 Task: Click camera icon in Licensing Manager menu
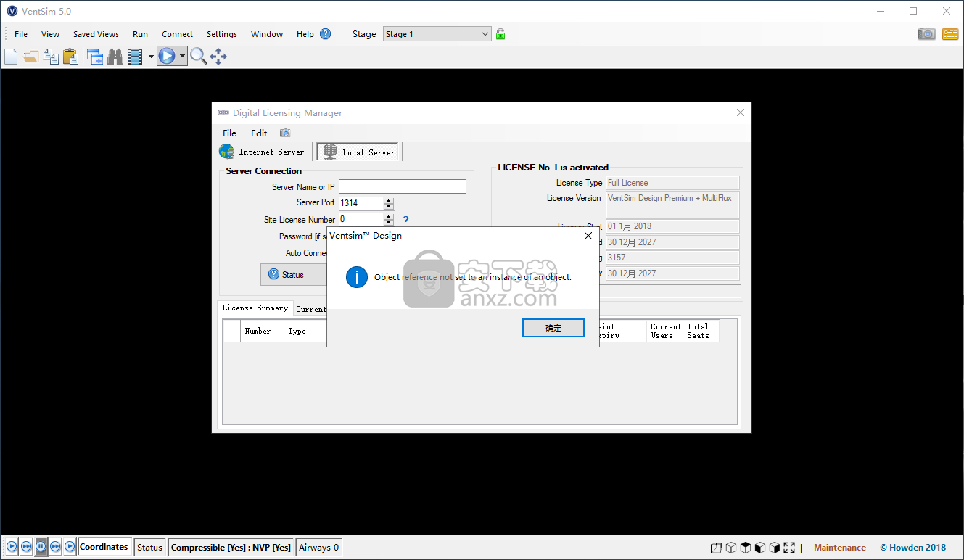point(285,133)
